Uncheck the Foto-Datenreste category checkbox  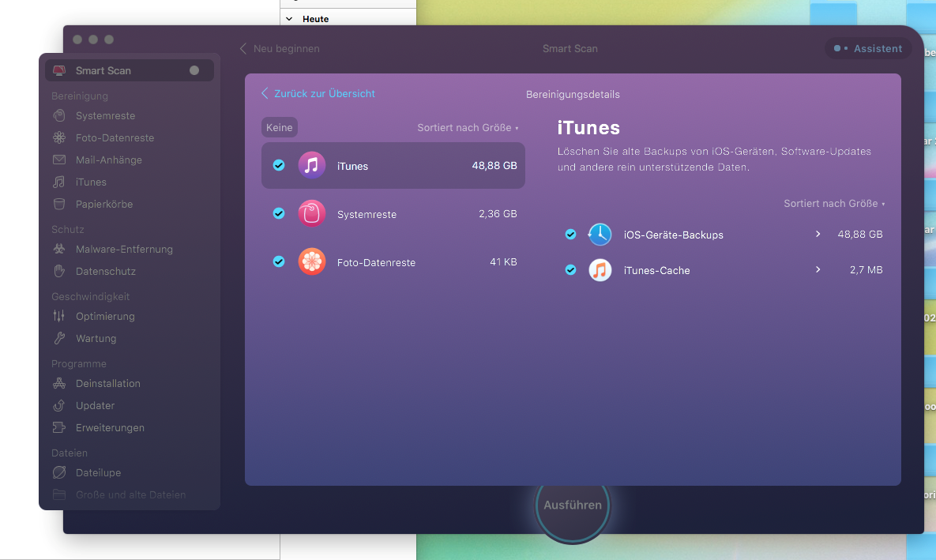coord(279,261)
